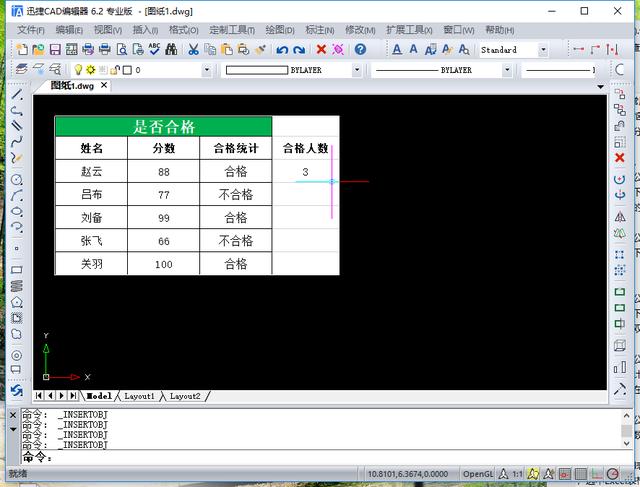The height and width of the screenshot is (487, 640).
Task: Click the Paste clipboard icon
Action: 227,49
